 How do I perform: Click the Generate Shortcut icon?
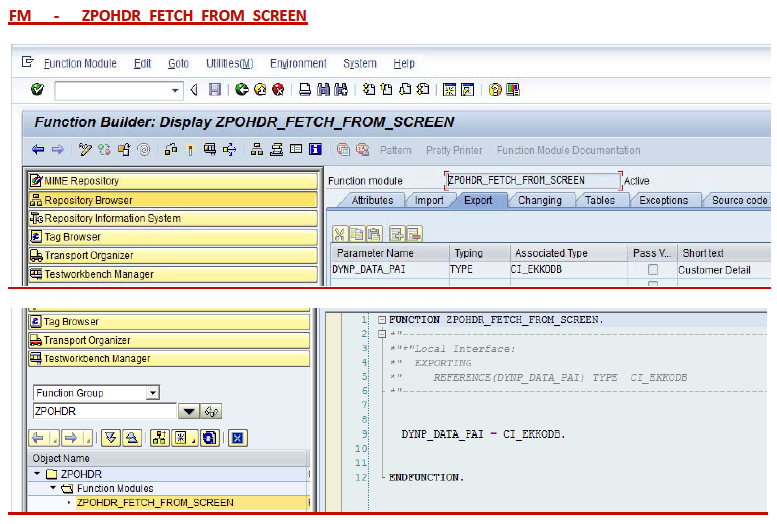click(467, 90)
